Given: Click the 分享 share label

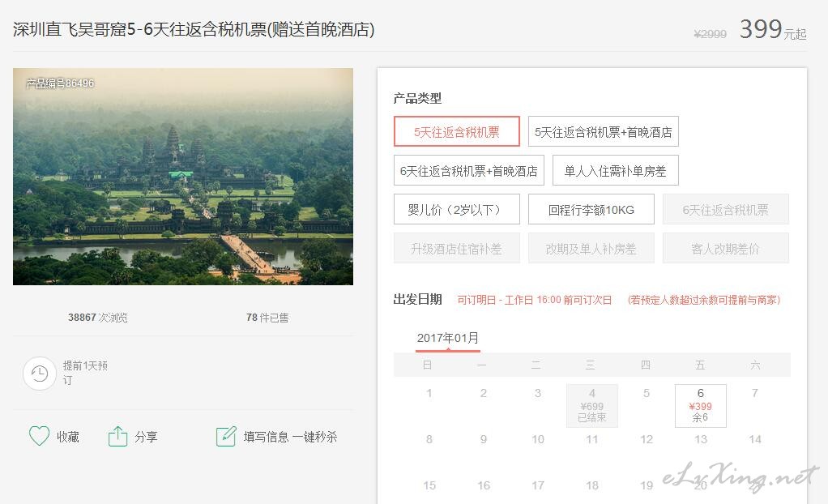Looking at the screenshot, I should coord(146,437).
